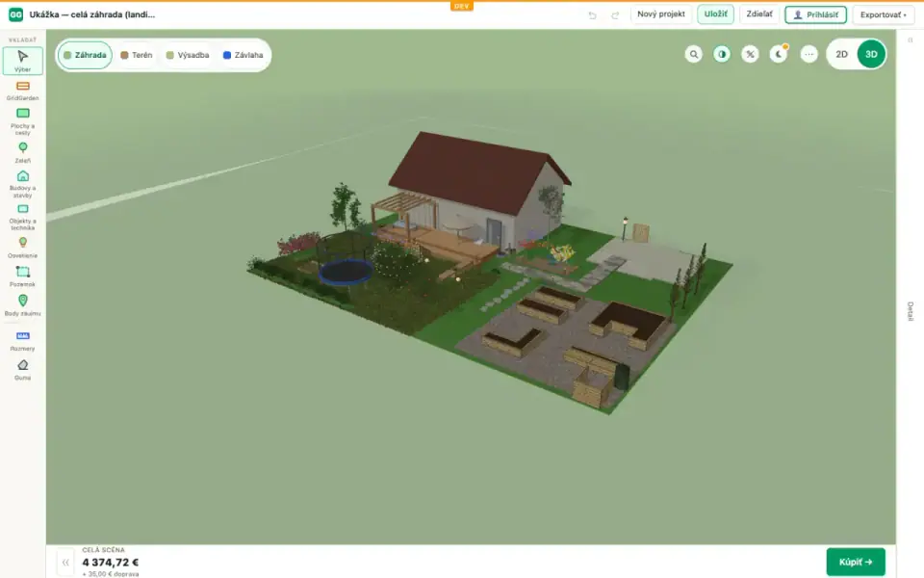The width and height of the screenshot is (924, 578).
Task: Open Budovy a stavby tool
Action: click(x=22, y=183)
